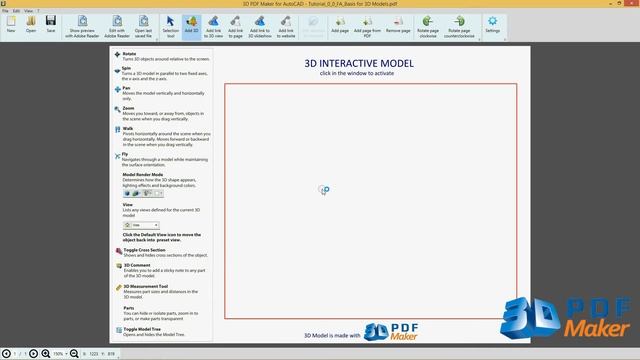The height and width of the screenshot is (360, 640).
Task: Click the 3D Measurement Tool icon
Action: point(119,288)
